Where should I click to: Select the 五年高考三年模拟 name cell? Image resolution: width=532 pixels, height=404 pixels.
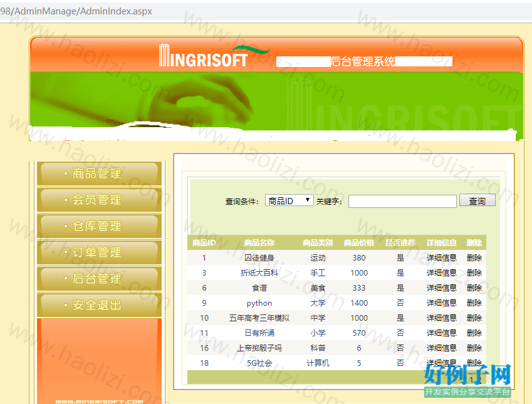pyautogui.click(x=259, y=318)
